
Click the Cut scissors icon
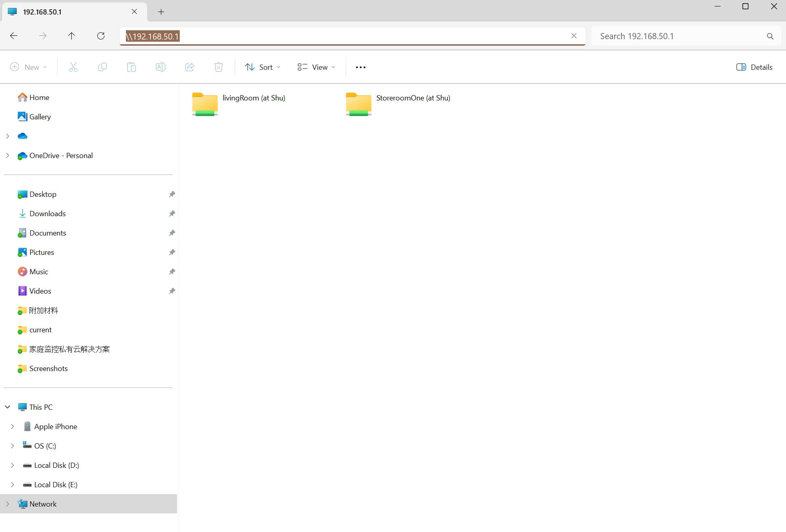73,67
